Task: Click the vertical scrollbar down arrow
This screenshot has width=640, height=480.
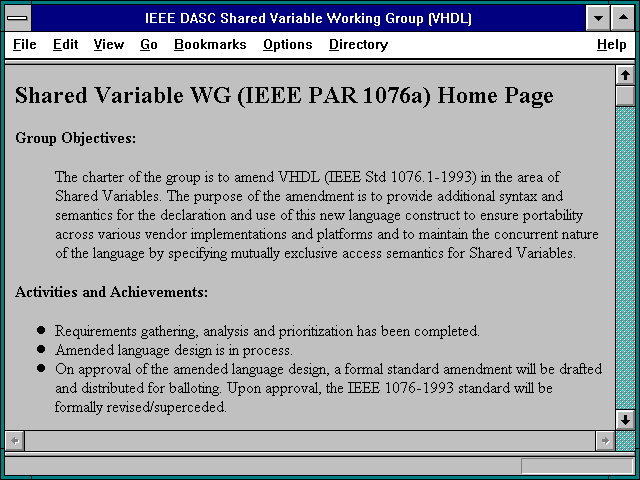Action: tap(625, 420)
